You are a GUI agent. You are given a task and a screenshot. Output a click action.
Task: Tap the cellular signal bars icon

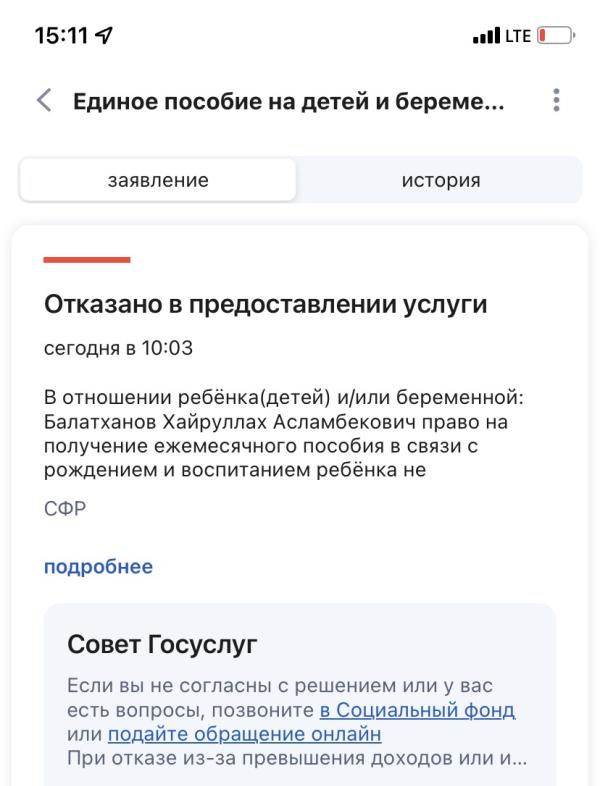pyautogui.click(x=486, y=36)
